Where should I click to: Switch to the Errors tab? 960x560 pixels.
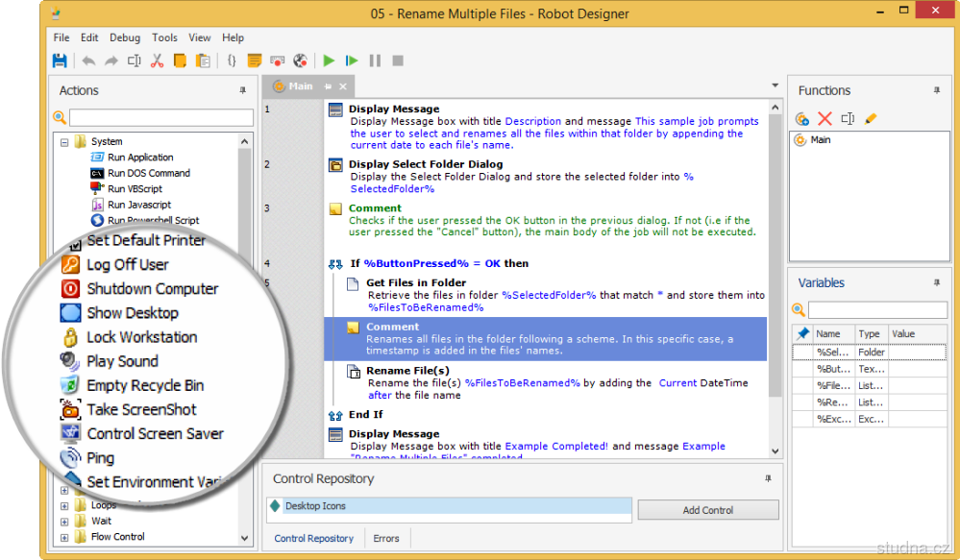[386, 539]
